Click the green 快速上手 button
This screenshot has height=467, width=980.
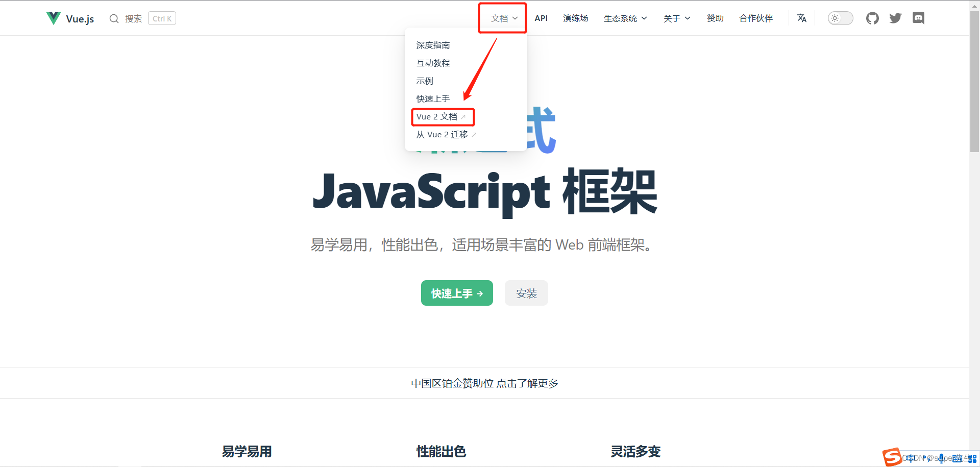[x=457, y=293]
